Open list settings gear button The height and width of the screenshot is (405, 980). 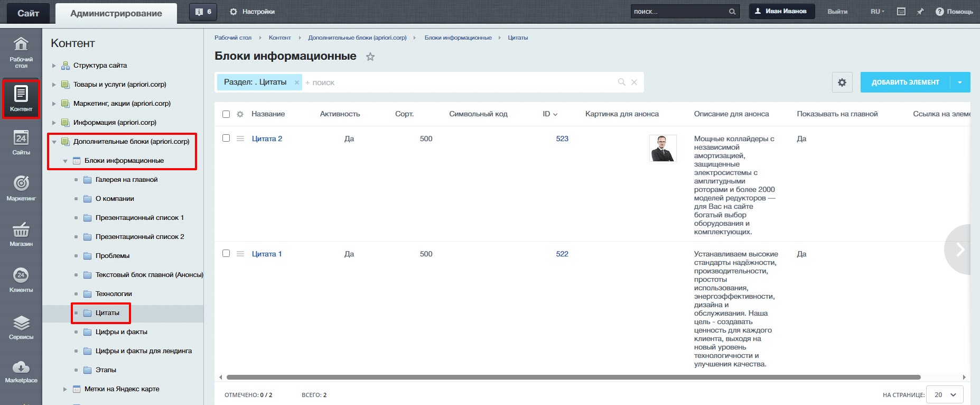click(x=842, y=82)
